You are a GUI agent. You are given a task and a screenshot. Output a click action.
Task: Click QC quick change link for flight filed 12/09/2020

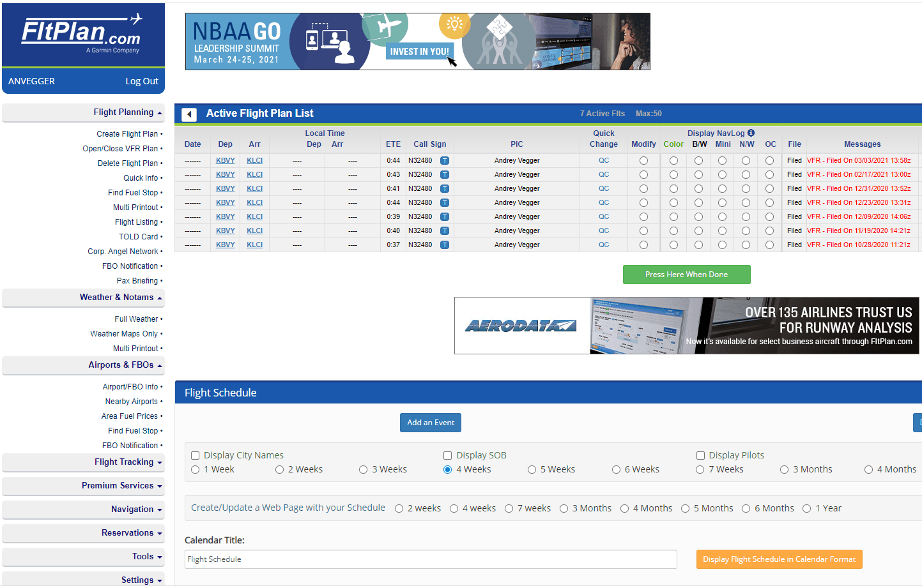coord(604,217)
